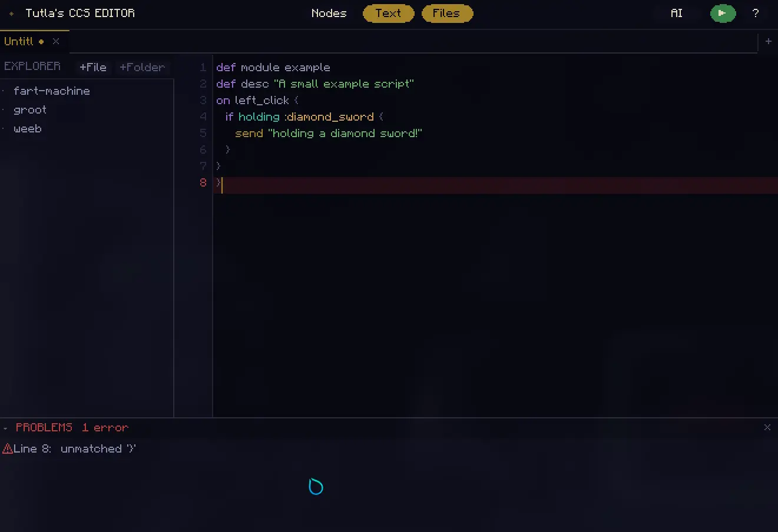Expand the groot folder
Screen dimensions: 778x532
click(30, 109)
